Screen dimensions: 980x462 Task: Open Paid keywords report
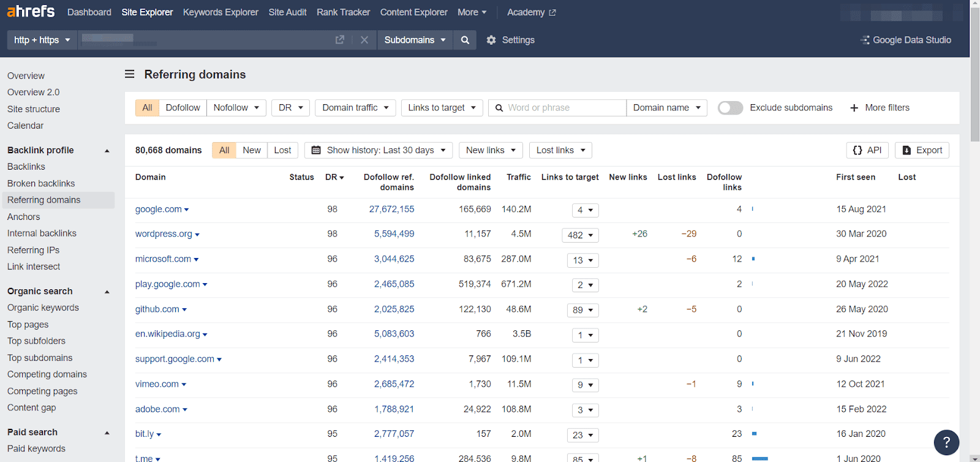click(x=36, y=449)
